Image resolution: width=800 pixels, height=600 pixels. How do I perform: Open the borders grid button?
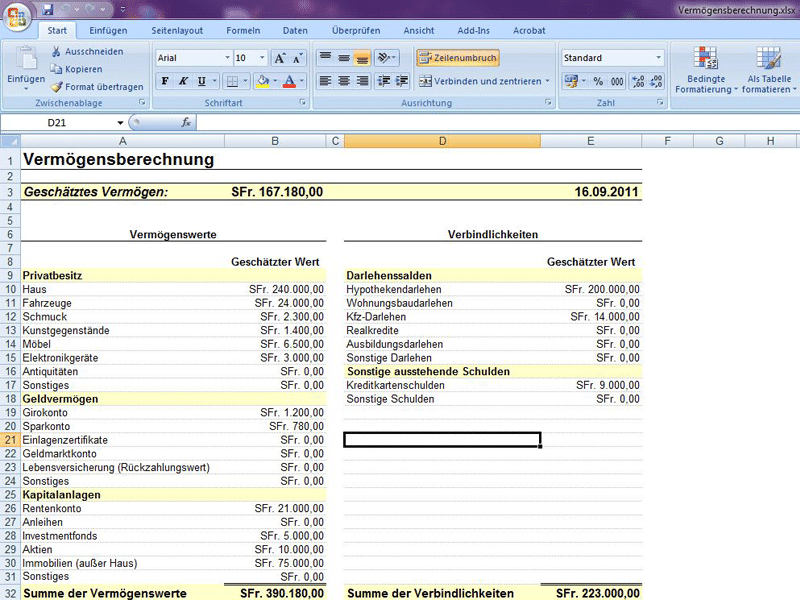tap(232, 81)
